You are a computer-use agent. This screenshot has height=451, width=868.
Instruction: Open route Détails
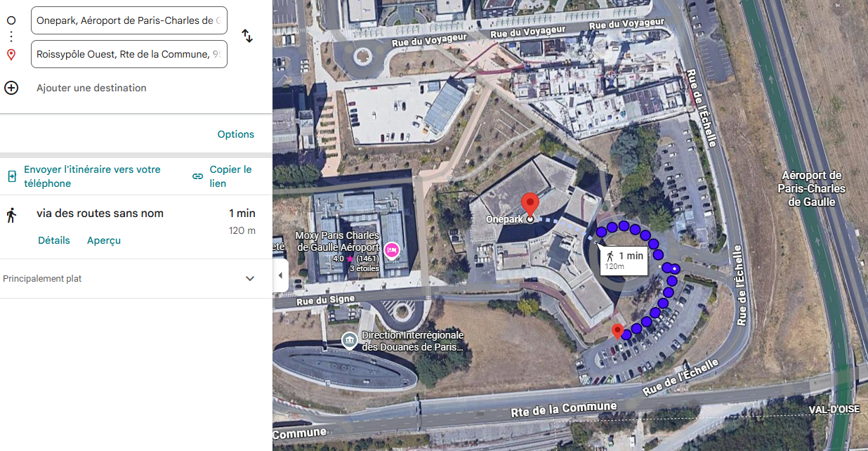(54, 240)
